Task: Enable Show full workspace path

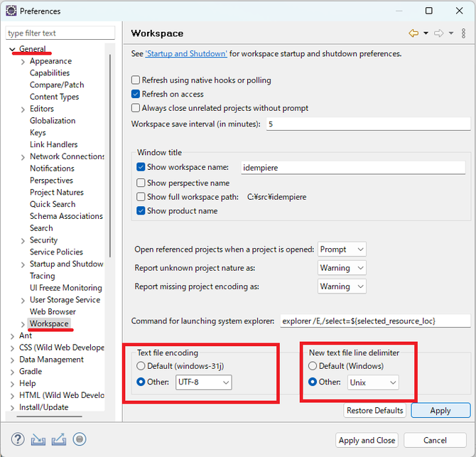Action: coord(141,196)
